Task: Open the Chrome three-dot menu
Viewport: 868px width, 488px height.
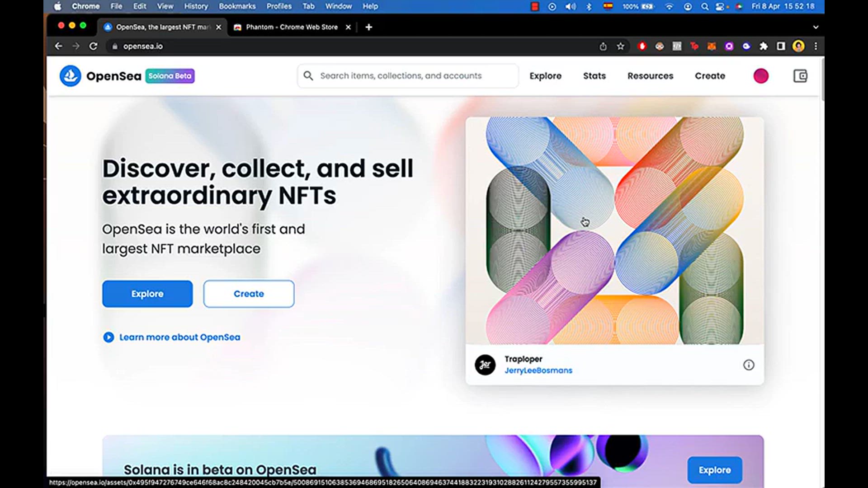Action: point(816,46)
